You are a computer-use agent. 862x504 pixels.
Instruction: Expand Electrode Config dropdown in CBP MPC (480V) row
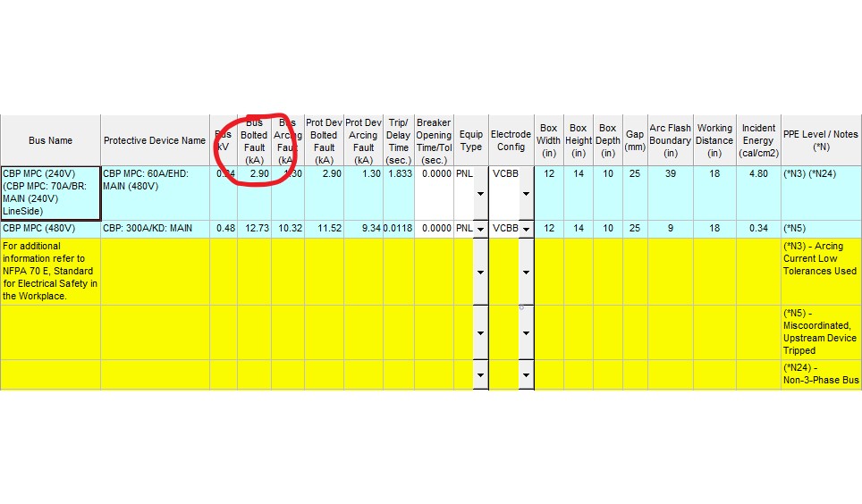[525, 229]
